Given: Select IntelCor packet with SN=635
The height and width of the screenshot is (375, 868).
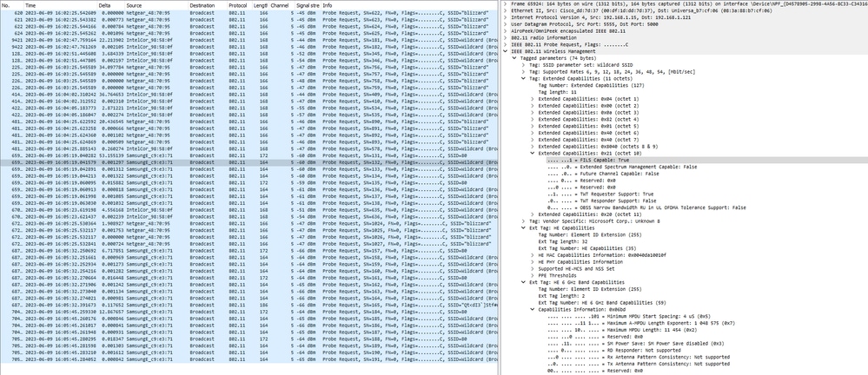Looking at the screenshot, I should [249, 209].
